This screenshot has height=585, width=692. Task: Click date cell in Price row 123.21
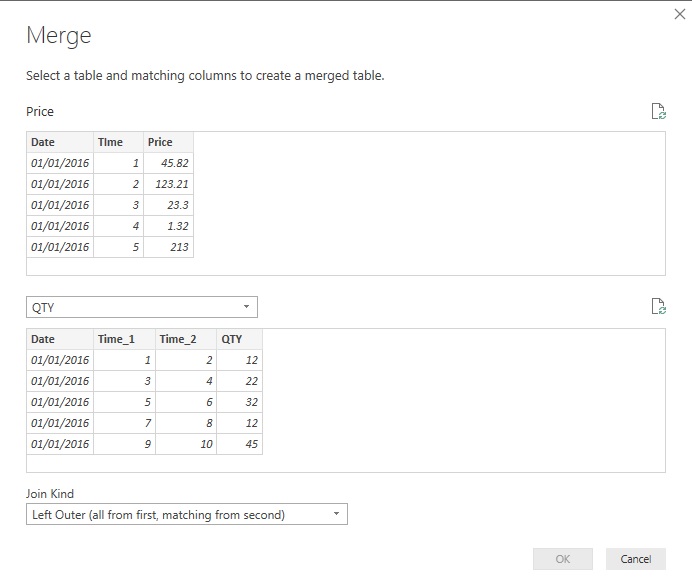[x=60, y=184]
